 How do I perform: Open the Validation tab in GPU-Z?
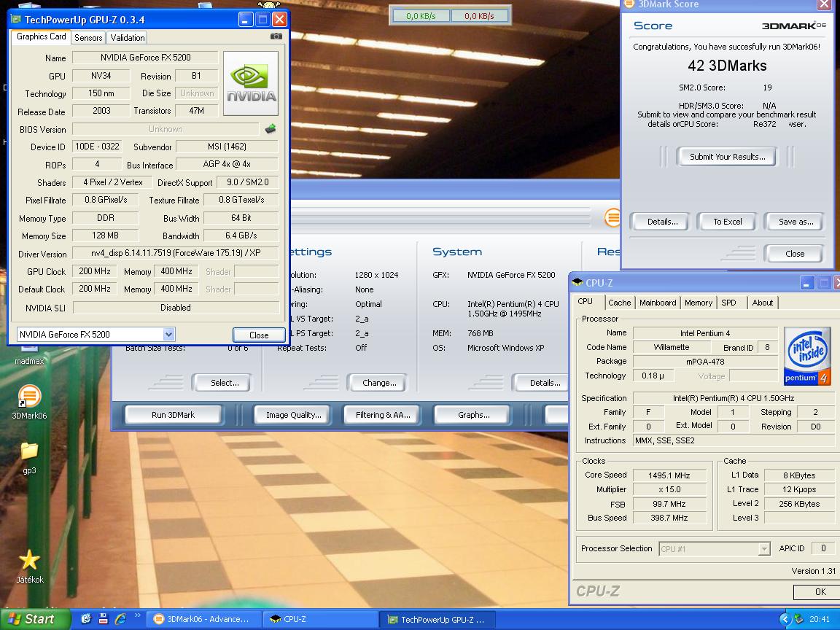tap(128, 37)
